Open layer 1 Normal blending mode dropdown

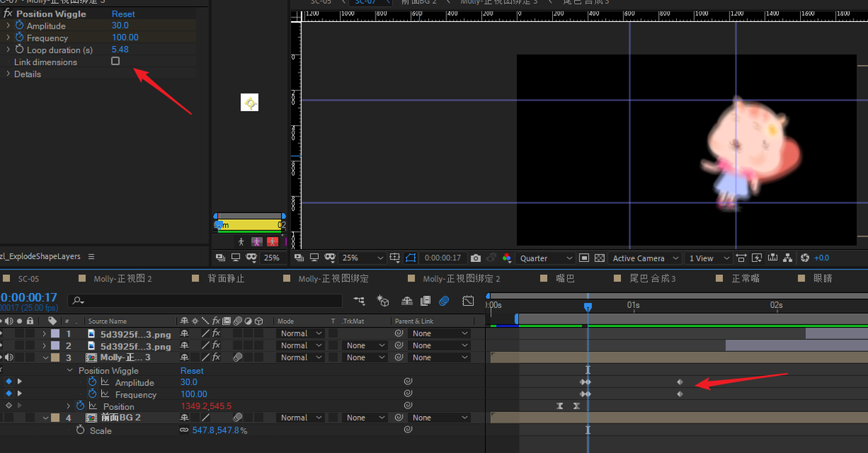pos(301,334)
